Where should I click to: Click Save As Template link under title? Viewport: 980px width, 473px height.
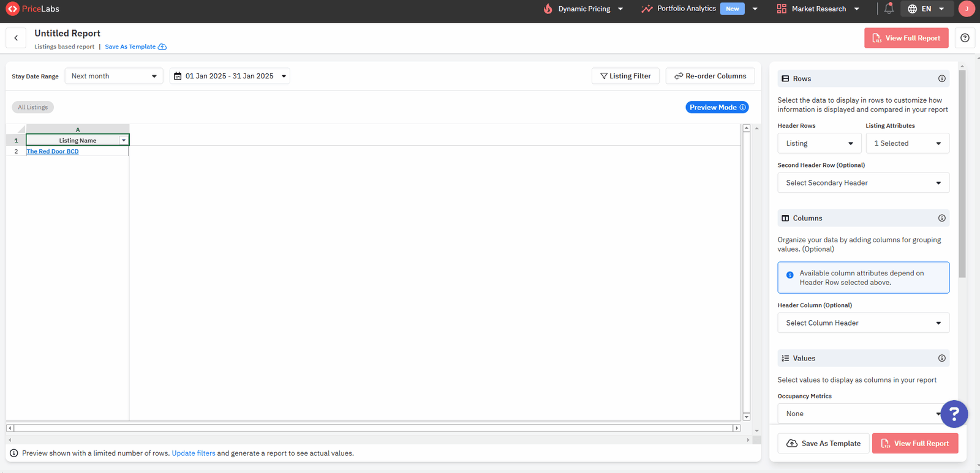(x=135, y=47)
